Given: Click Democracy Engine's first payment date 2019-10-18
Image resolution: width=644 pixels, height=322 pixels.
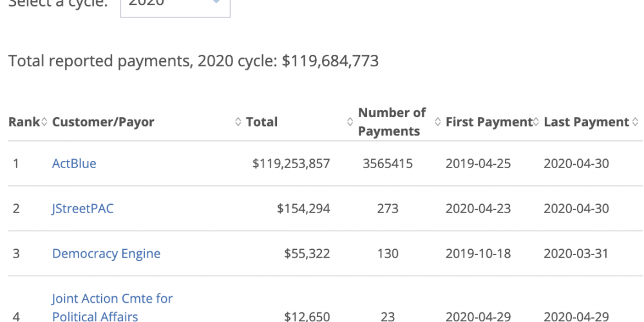Looking at the screenshot, I should pos(478,254).
